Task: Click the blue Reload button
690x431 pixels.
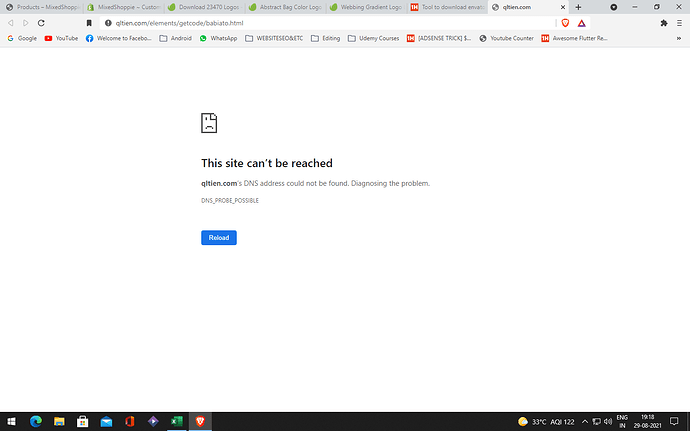Action: pos(219,238)
